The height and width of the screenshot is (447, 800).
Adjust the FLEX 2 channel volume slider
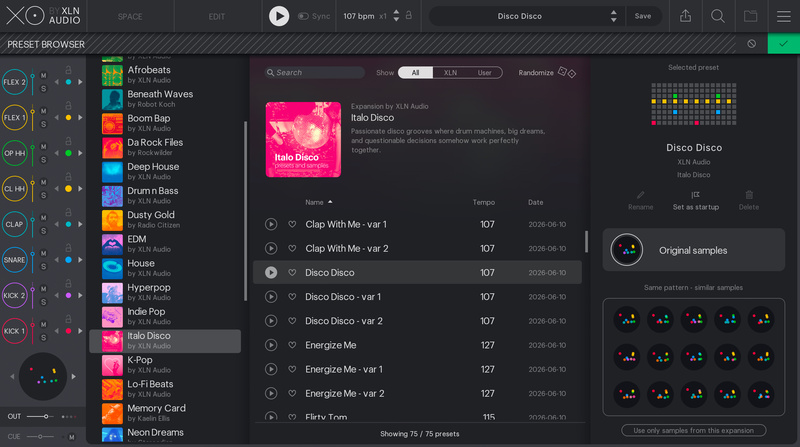coord(33,82)
